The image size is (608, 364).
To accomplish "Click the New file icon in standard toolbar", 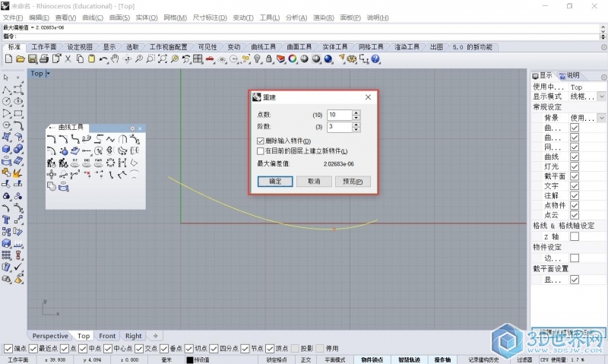I will [8, 59].
